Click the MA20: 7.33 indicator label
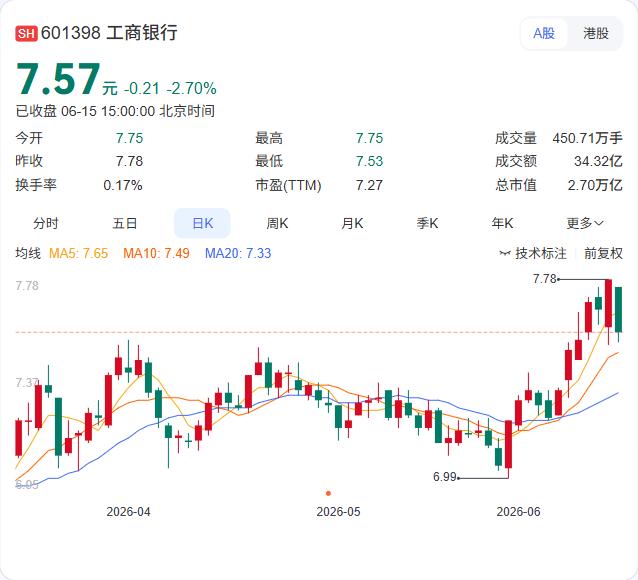This screenshot has width=638, height=580. 238,253
